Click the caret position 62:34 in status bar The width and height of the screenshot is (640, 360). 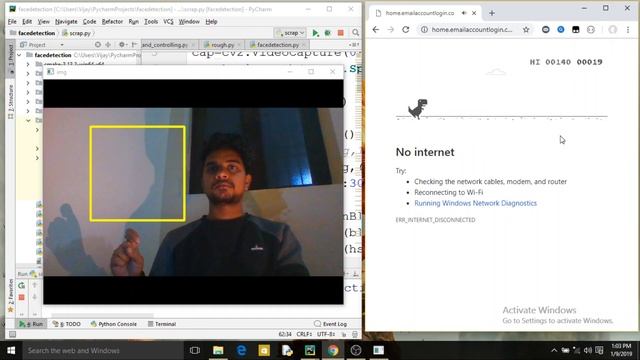[x=285, y=334]
